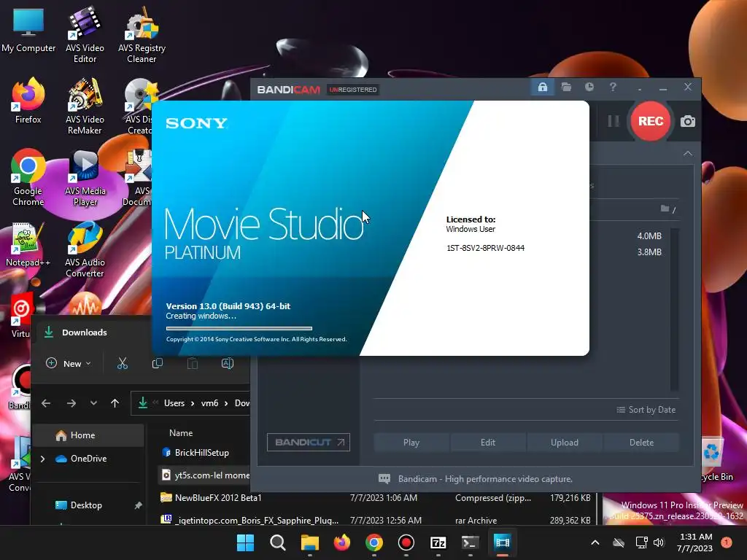Click Rename icon in Explorer toolbar
Image resolution: width=747 pixels, height=560 pixels.
pyautogui.click(x=228, y=363)
